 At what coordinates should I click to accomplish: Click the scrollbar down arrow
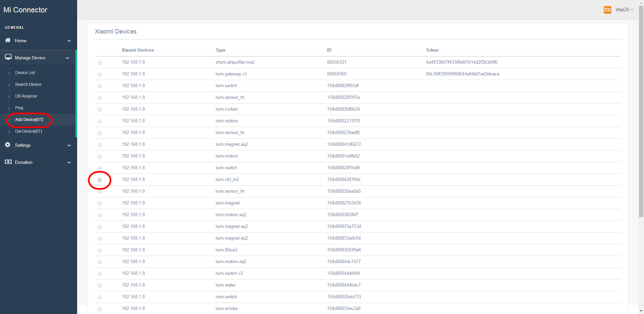(641, 311)
